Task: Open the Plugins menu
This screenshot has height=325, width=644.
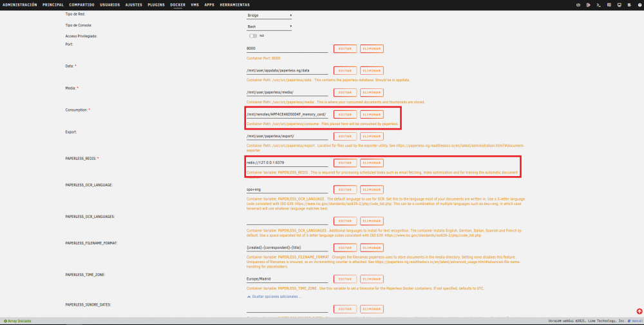Action: 156,5
